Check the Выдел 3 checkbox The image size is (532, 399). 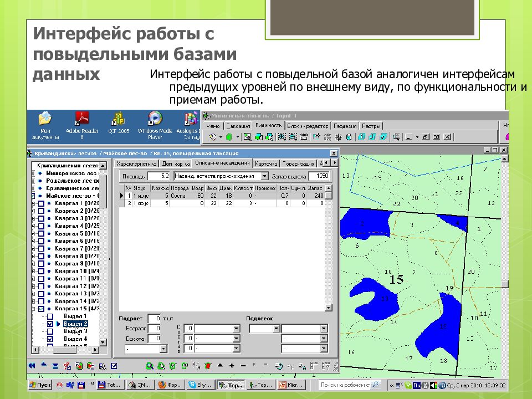coord(50,331)
